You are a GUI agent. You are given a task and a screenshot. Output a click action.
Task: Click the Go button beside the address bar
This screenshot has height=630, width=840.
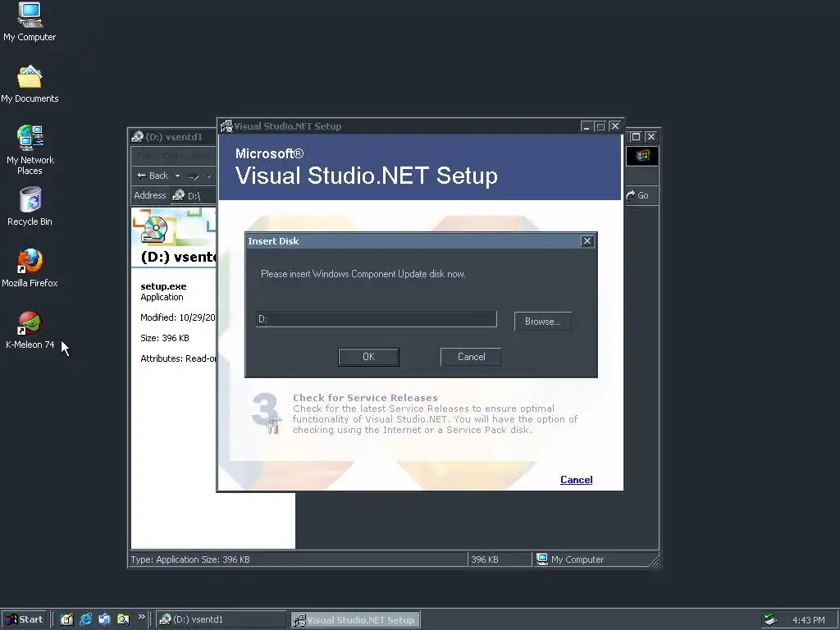(637, 195)
